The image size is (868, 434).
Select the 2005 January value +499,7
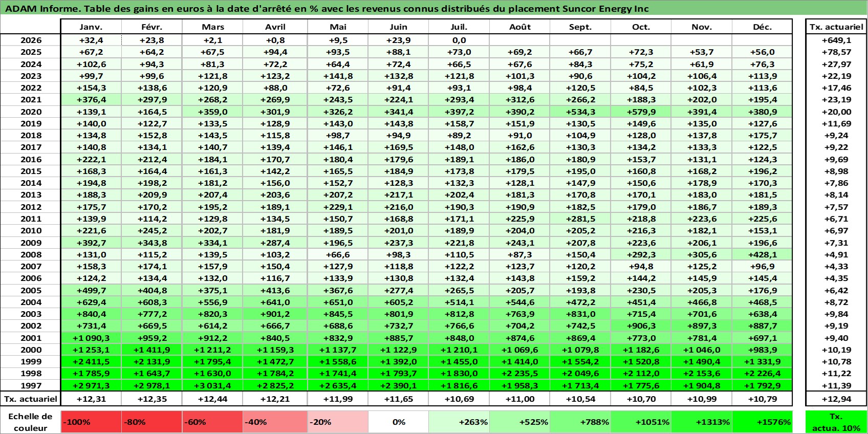[91, 291]
